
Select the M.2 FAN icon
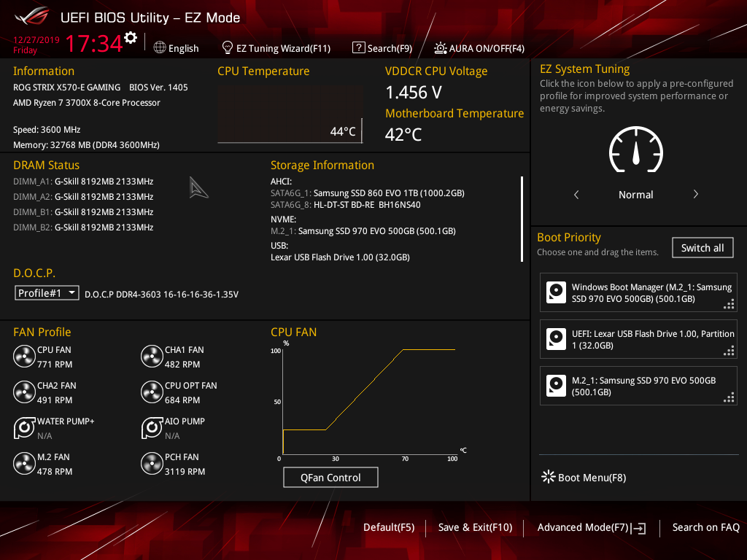click(24, 463)
